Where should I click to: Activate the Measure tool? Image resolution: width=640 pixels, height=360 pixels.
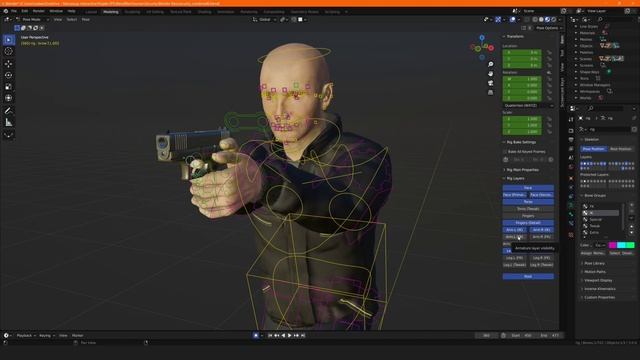[9, 122]
